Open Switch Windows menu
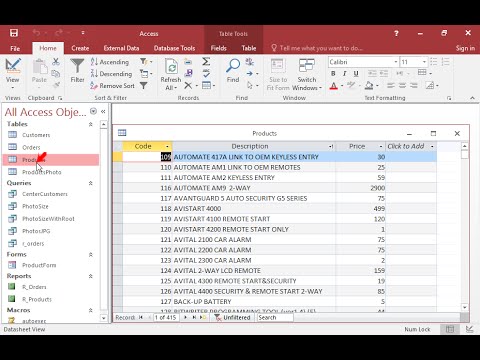 click(x=307, y=74)
